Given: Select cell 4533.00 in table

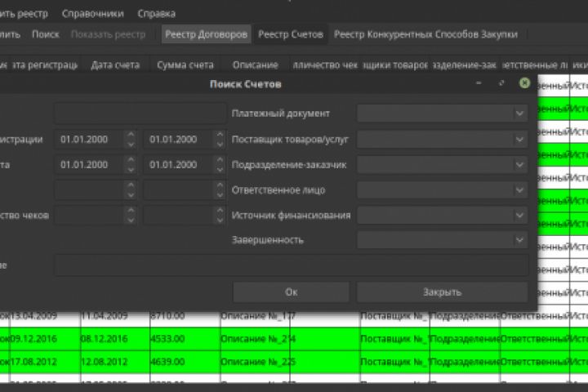Looking at the screenshot, I should point(185,339).
